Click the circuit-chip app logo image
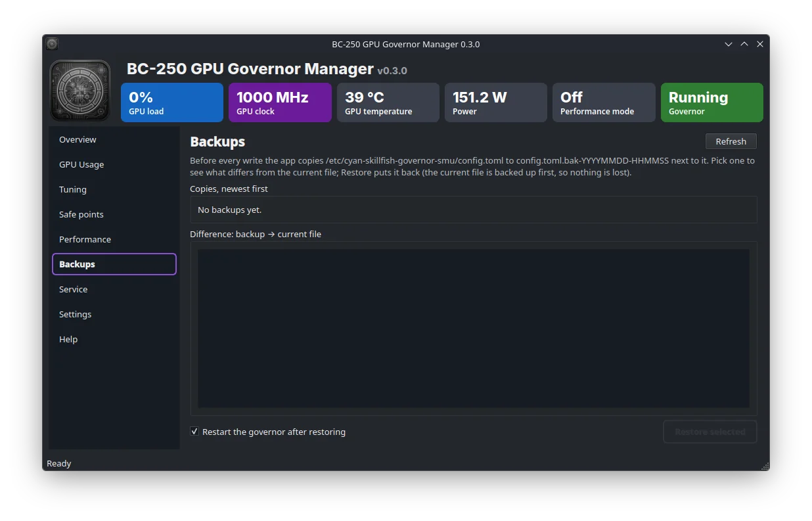This screenshot has height=521, width=812. [x=80, y=91]
